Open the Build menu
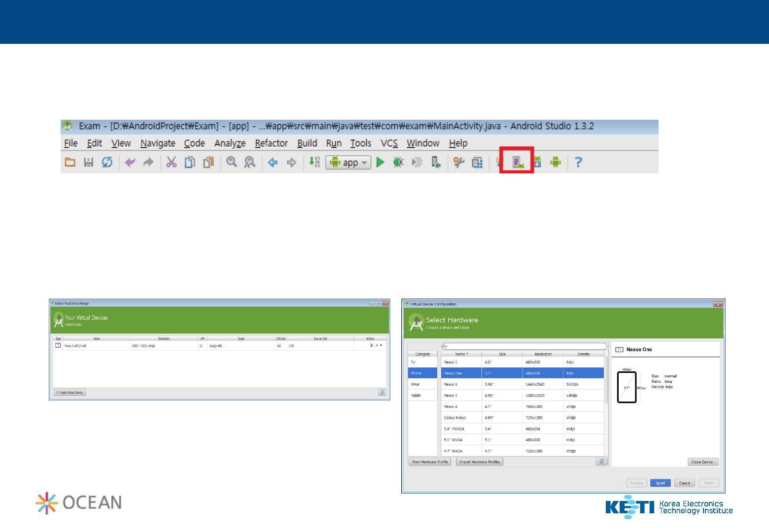This screenshot has height=532, width=769. (x=307, y=143)
